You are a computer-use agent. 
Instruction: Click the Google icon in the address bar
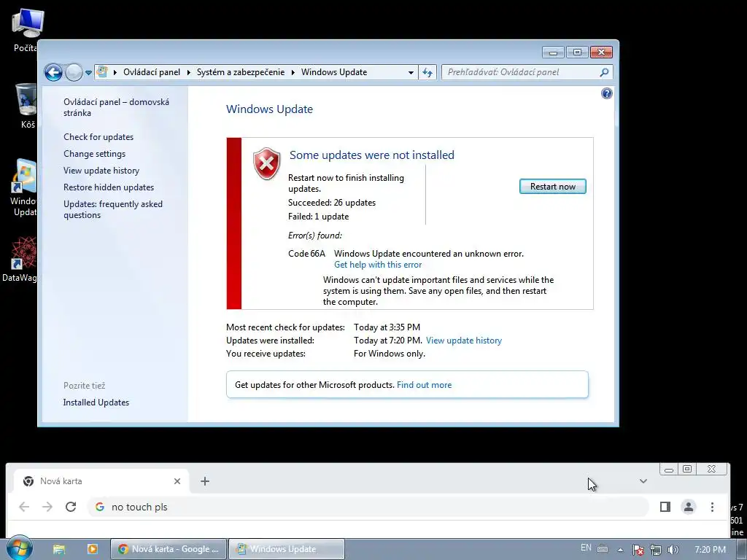pyautogui.click(x=99, y=507)
